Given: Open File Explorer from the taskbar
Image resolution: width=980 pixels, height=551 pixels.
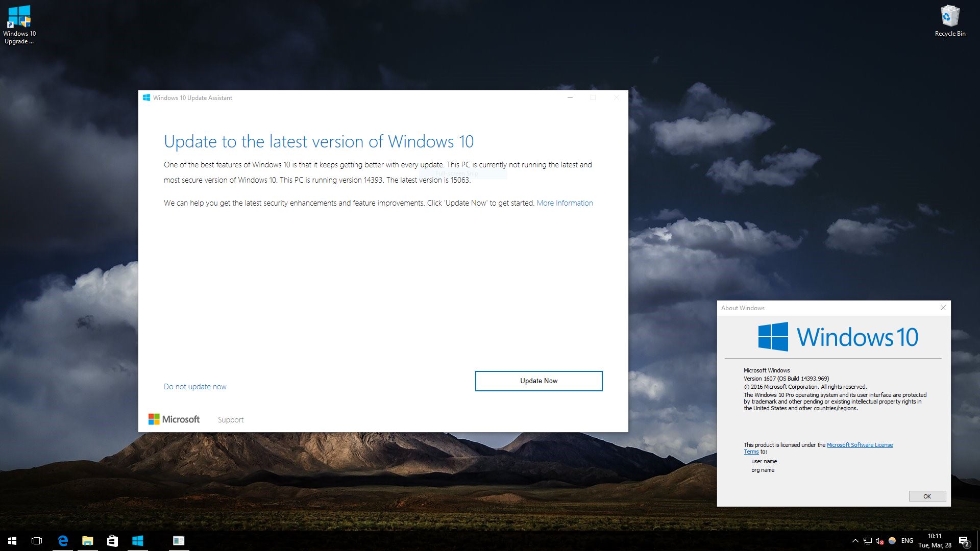Looking at the screenshot, I should pos(88,541).
